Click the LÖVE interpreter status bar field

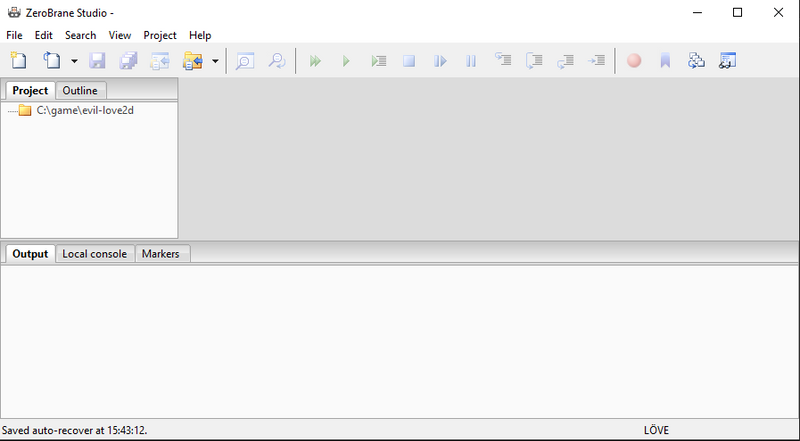[x=657, y=430]
